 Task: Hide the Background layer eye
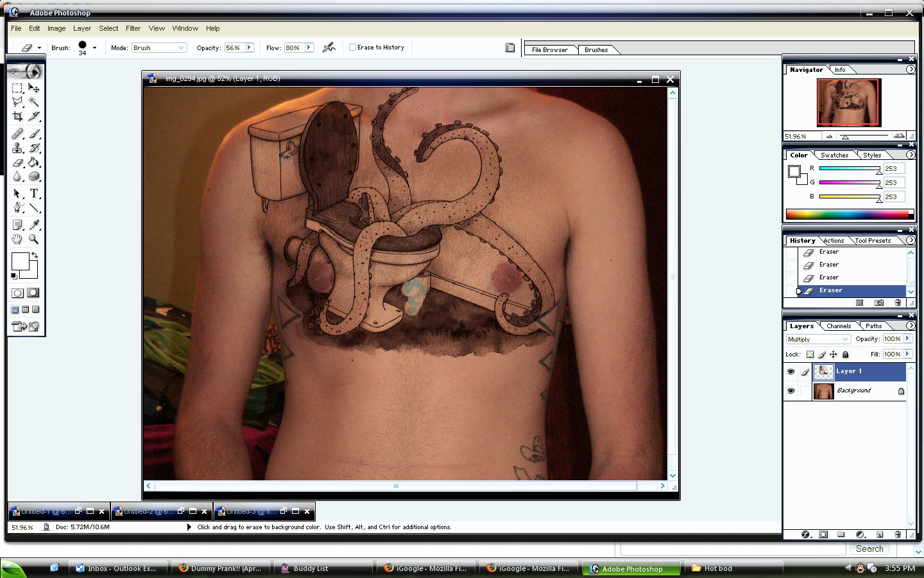(791, 390)
